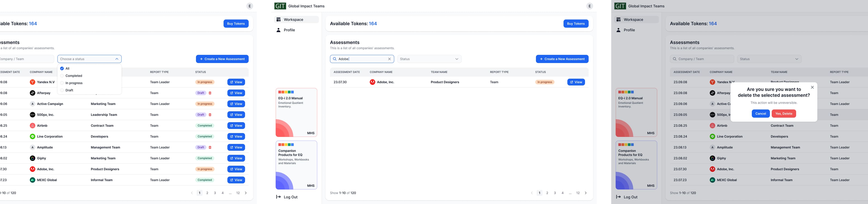
Task: Go to page 3 in pagination below the MEXC Global row
Action: click(215, 193)
